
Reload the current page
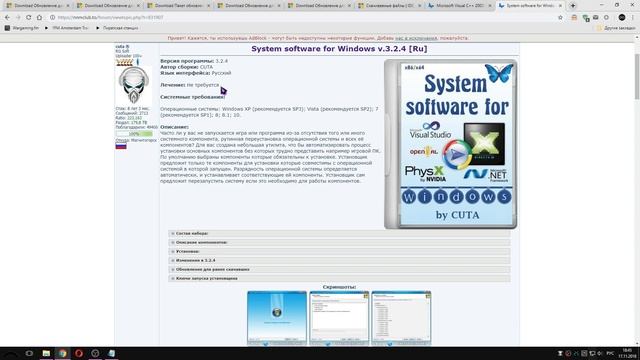point(29,18)
